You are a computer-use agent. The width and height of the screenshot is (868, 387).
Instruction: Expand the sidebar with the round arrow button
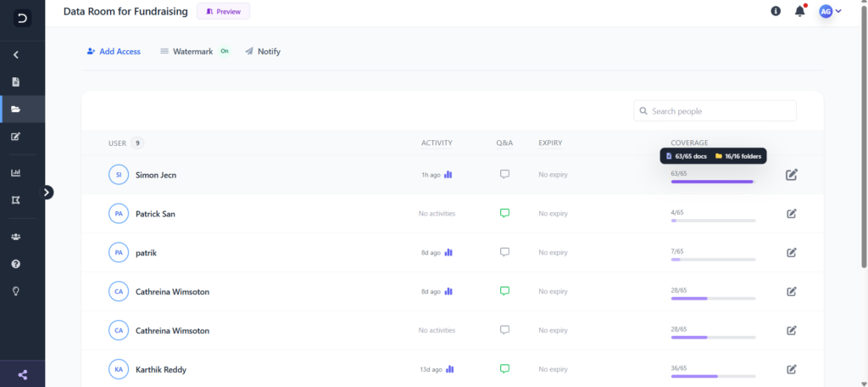[47, 193]
